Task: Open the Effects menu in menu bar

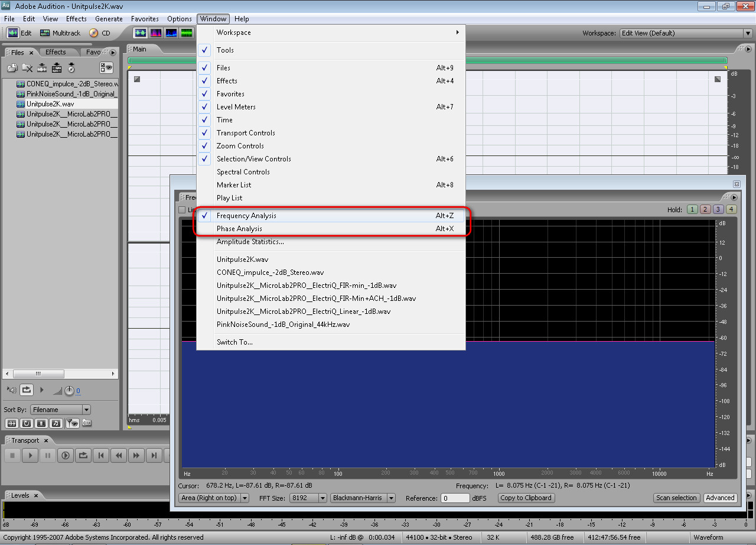Action: pos(76,19)
